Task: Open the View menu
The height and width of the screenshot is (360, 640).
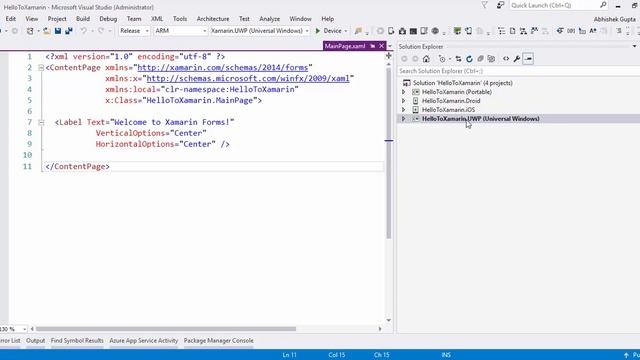Action: pos(31,19)
